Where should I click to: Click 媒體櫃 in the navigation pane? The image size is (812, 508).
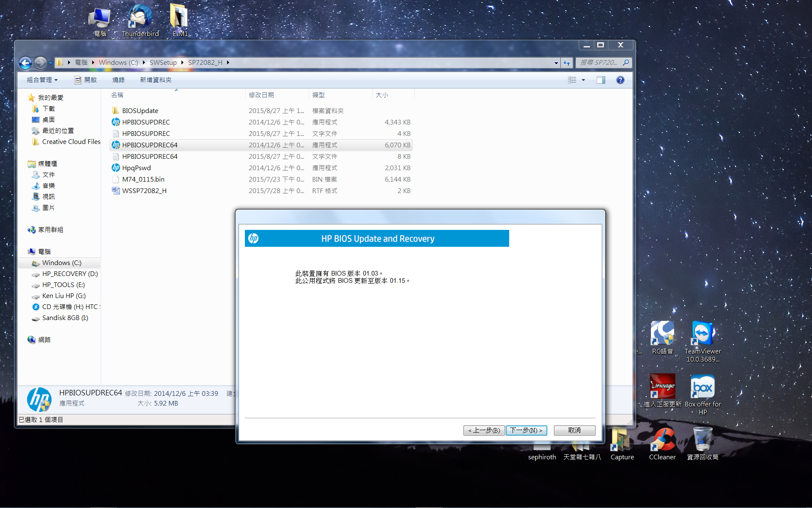pos(47,164)
